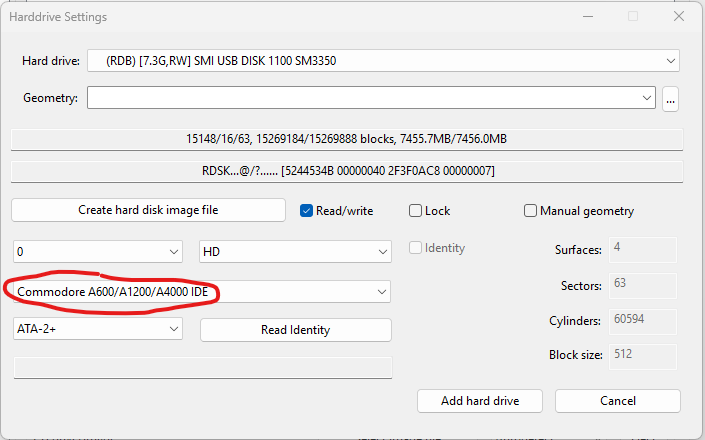Enable Manual geometry checkbox

531,211
